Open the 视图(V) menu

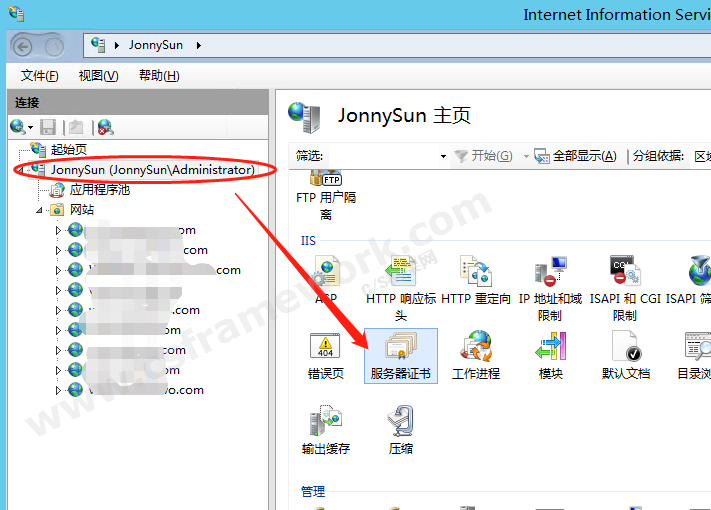pyautogui.click(x=98, y=76)
